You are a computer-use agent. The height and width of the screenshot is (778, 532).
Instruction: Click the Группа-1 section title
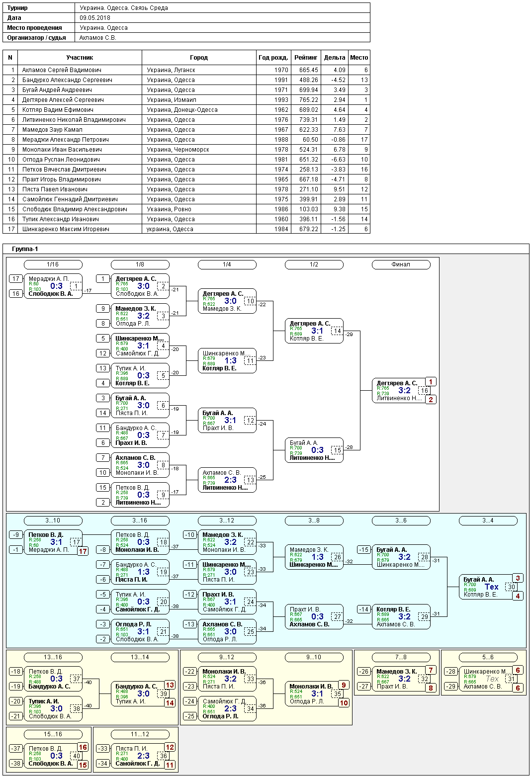[25, 249]
